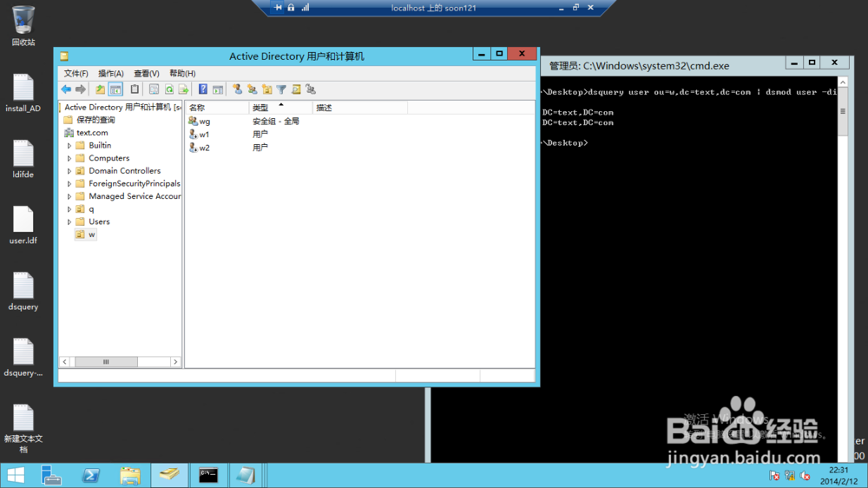Viewport: 868px width, 488px height.
Task: Expand the Users tree node
Action: pos(69,222)
